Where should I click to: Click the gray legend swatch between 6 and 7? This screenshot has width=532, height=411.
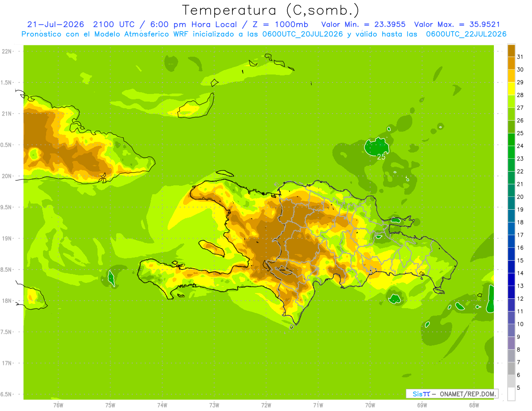click(511, 368)
